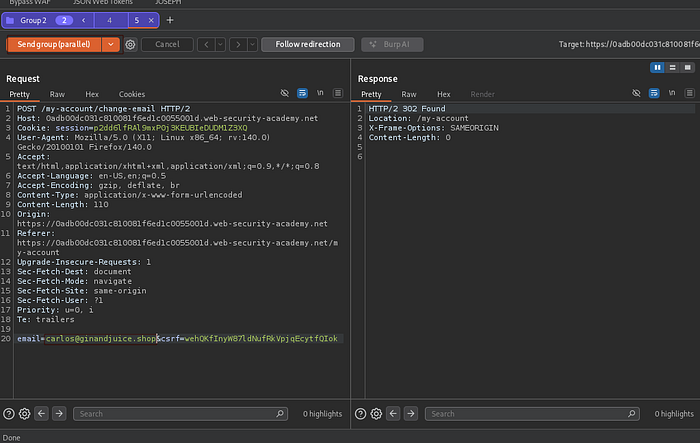Toggle show non-printable characters in Request

(x=320, y=93)
